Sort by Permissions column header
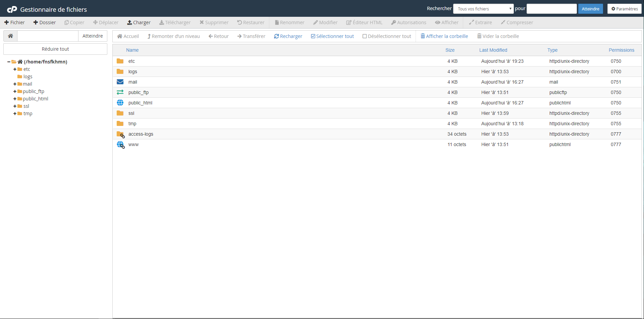 tap(622, 50)
